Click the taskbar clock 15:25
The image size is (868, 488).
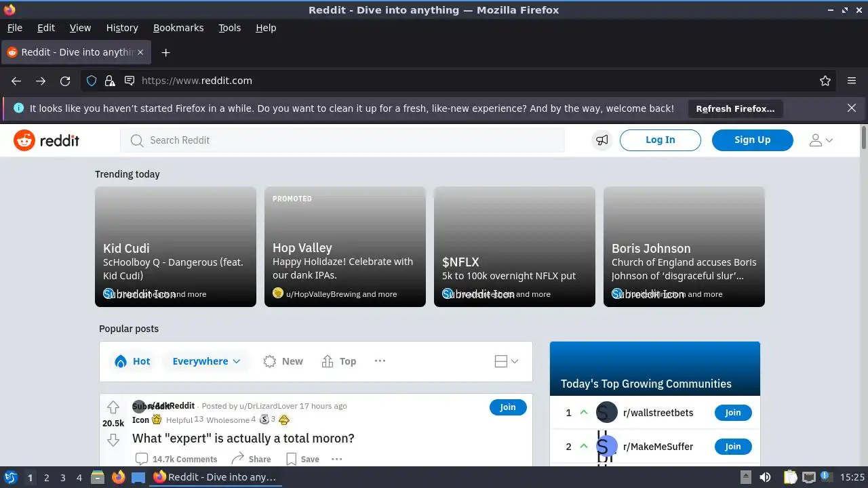click(x=852, y=478)
